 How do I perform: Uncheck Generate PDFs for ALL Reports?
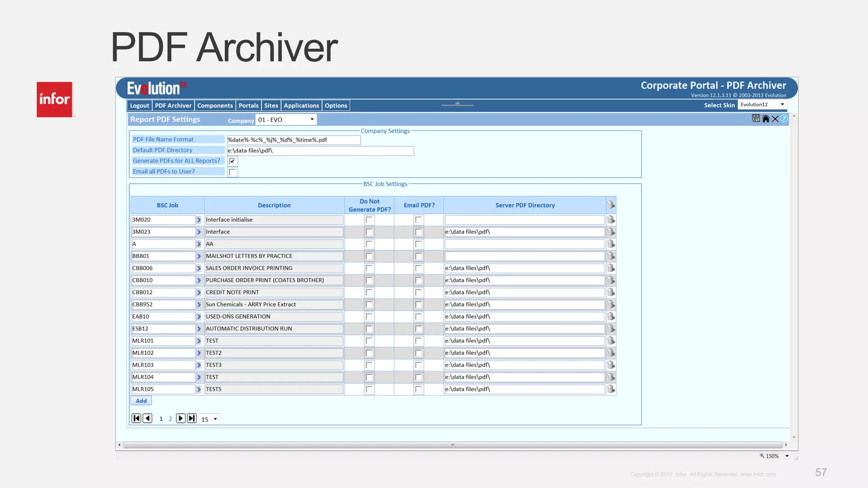(232, 161)
